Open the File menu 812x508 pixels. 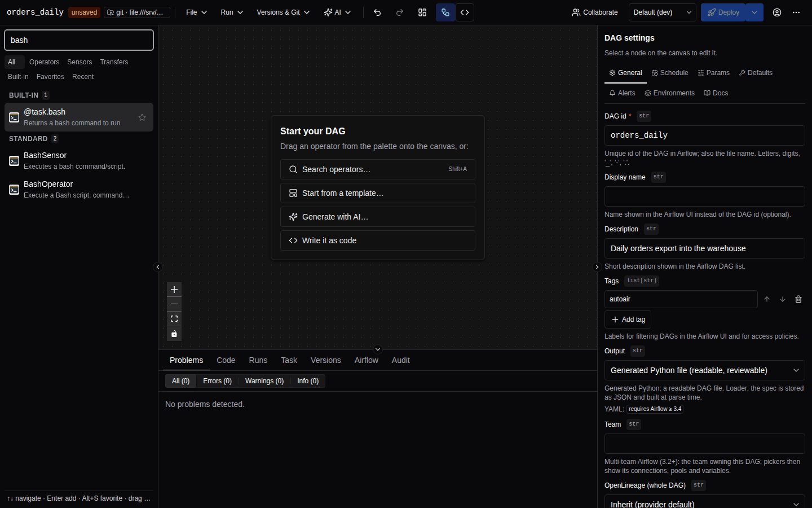click(x=196, y=12)
